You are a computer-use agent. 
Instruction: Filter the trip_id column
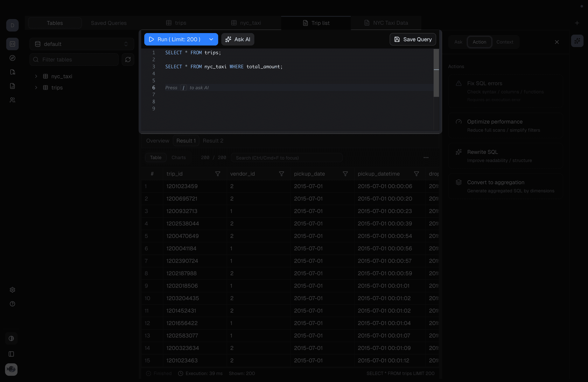pyautogui.click(x=218, y=174)
